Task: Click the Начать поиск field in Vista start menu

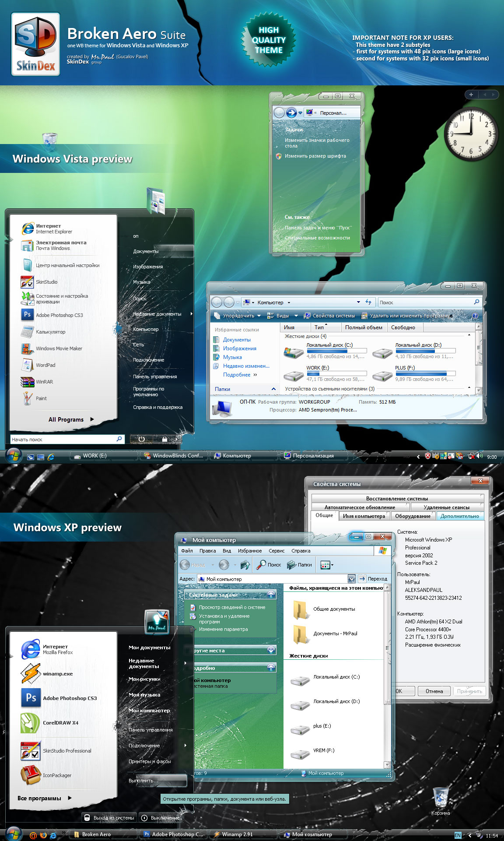Action: (67, 439)
